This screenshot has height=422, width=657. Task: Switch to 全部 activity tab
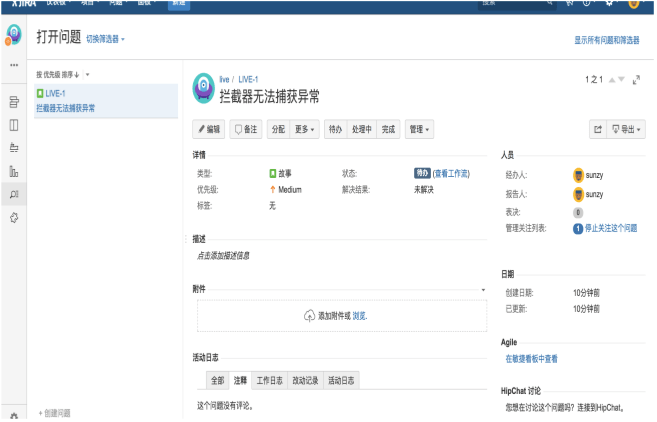217,381
